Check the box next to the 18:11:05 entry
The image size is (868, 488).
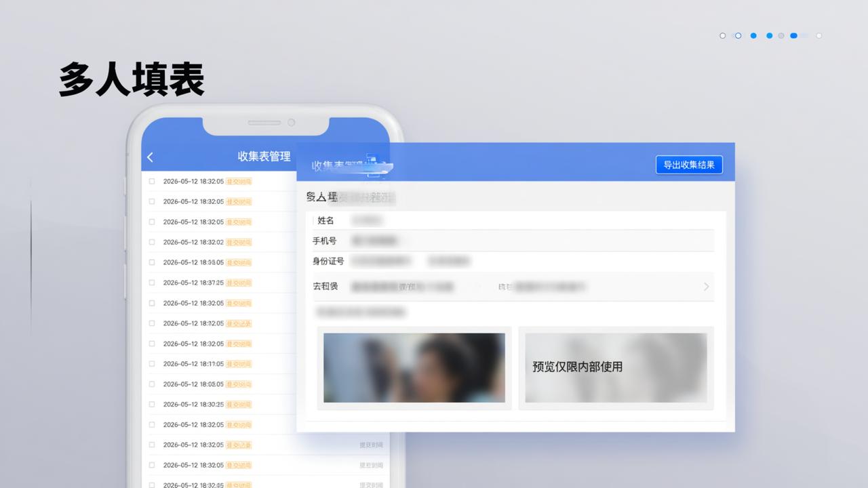coord(152,364)
